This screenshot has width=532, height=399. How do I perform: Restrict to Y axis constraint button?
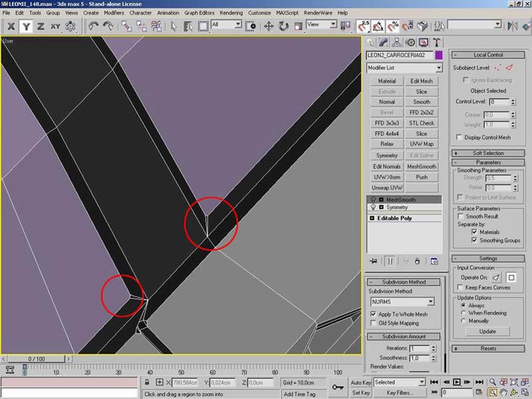tap(26, 26)
